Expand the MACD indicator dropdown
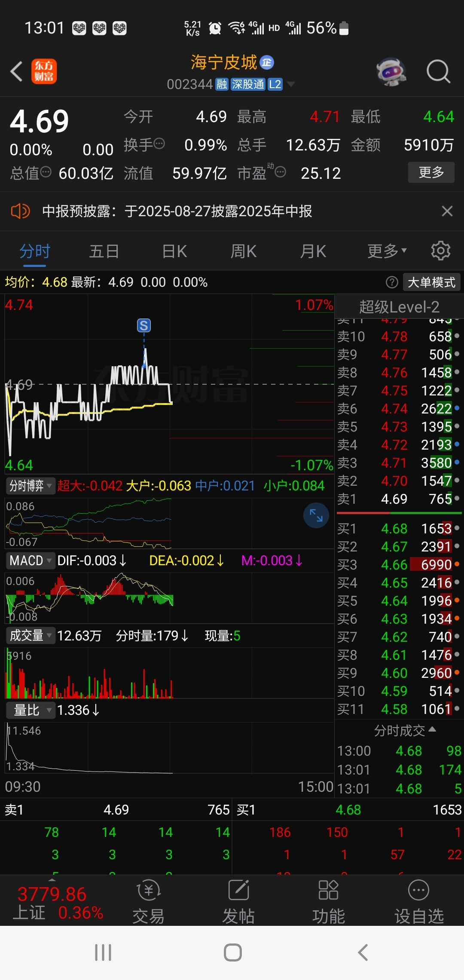This screenshot has height=980, width=464. tap(31, 560)
